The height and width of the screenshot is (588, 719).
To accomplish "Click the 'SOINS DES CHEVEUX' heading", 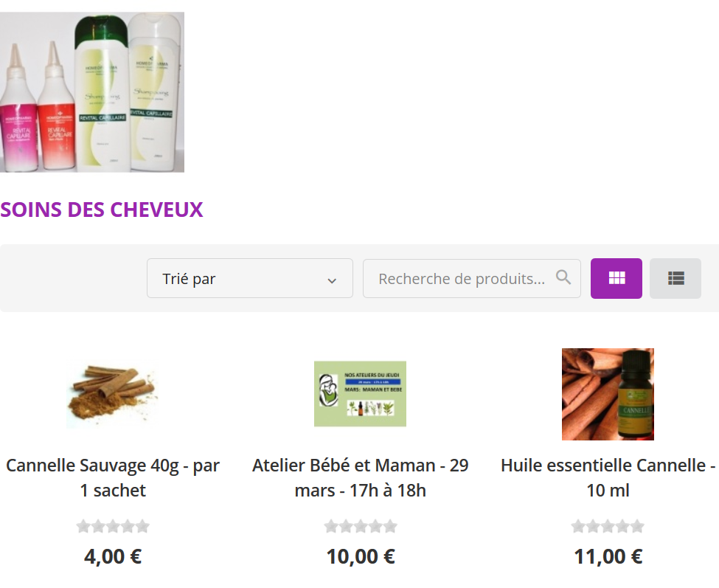I will pos(101,210).
